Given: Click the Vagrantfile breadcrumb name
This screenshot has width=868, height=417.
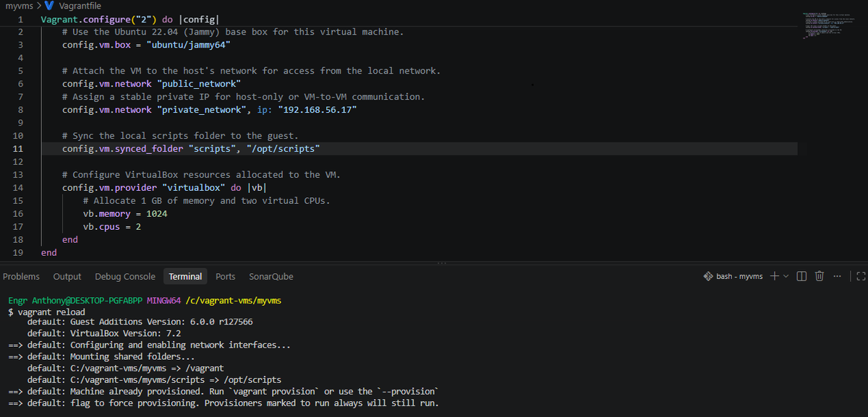Looking at the screenshot, I should click(80, 6).
